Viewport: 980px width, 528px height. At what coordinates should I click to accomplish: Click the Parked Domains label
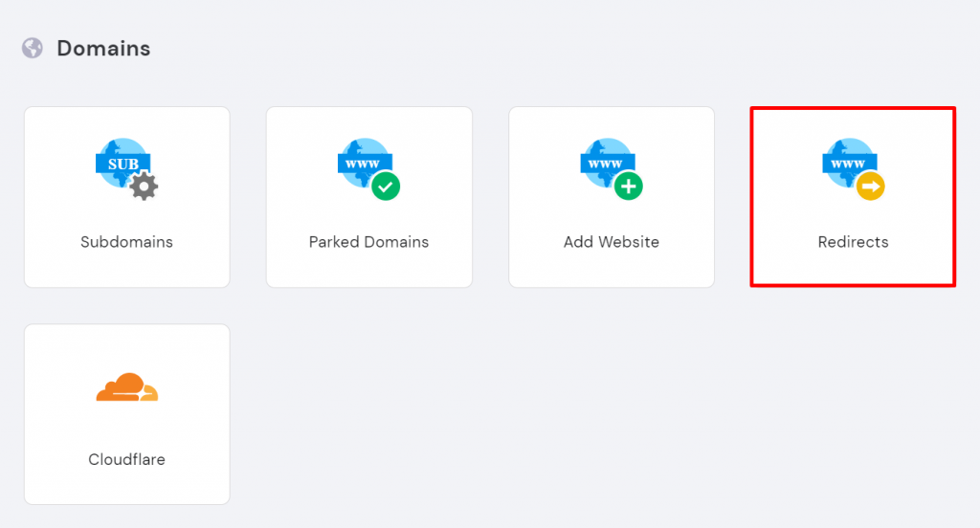[x=368, y=242]
